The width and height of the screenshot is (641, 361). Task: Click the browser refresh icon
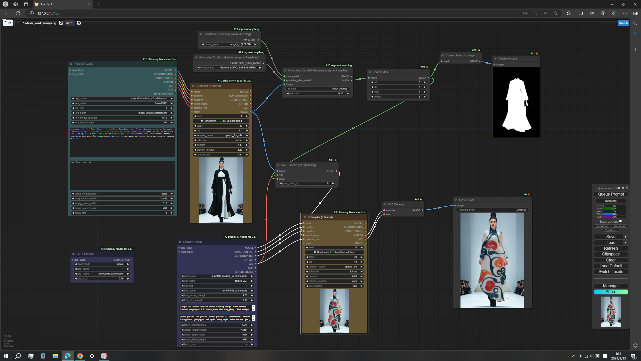[18, 13]
